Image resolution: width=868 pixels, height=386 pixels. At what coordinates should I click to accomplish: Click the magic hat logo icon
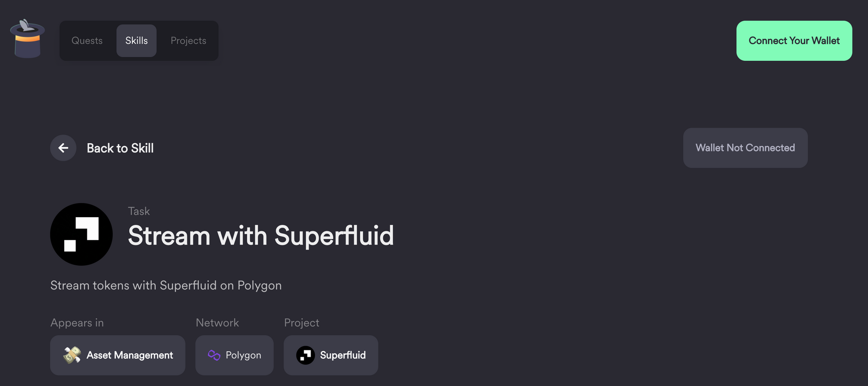tap(27, 39)
